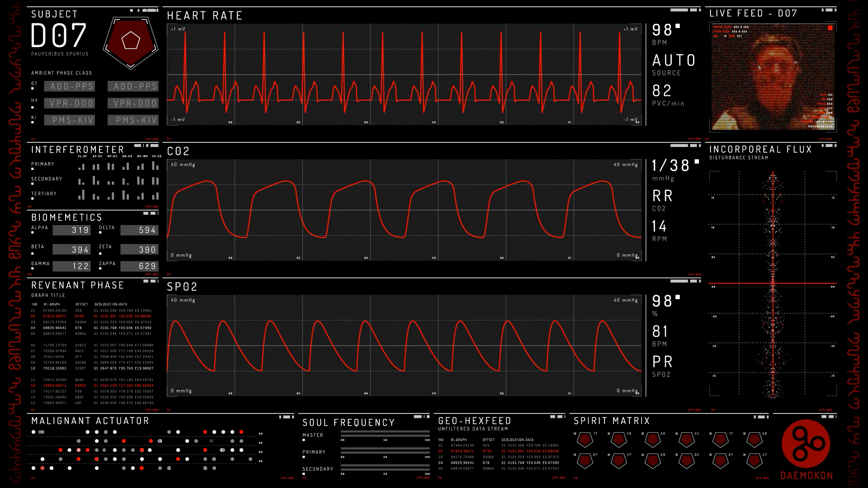Select row 04 in Revenant Phase table
The height and width of the screenshot is (488, 868).
[90, 328]
